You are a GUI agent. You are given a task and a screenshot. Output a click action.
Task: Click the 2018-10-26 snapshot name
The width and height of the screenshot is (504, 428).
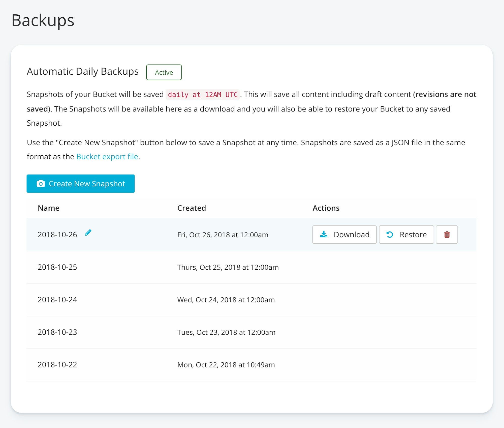coord(57,235)
